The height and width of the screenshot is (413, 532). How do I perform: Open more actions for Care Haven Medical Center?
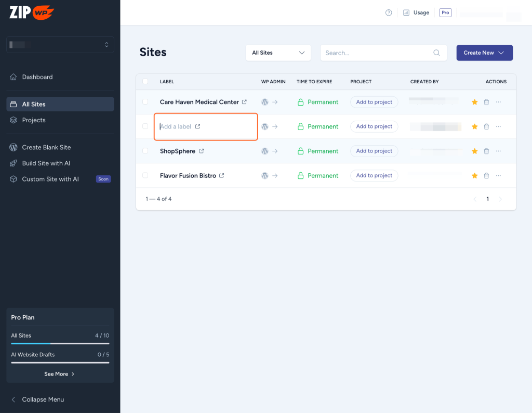point(498,102)
